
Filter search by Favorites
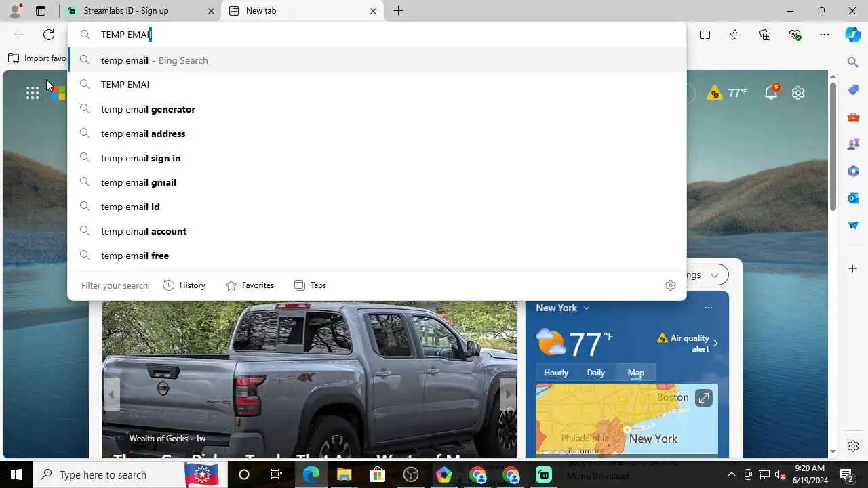tap(250, 285)
